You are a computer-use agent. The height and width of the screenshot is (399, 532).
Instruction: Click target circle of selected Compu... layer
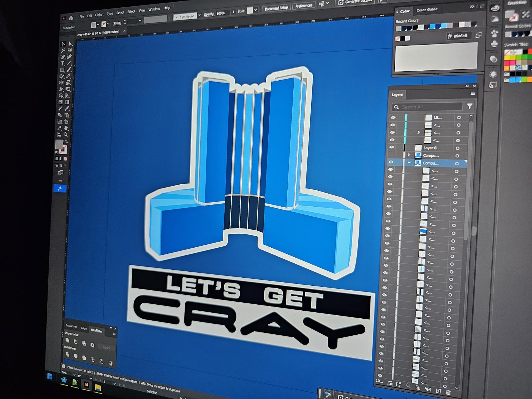[457, 164]
